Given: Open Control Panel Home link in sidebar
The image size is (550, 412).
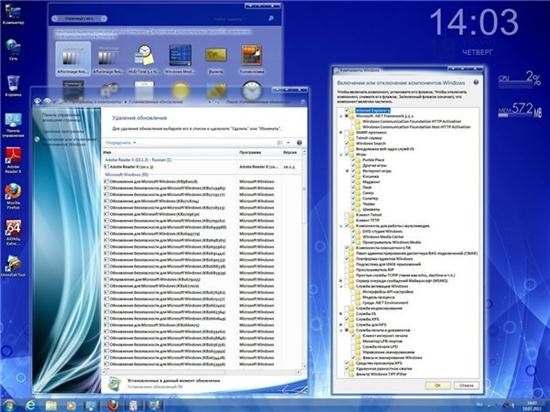Looking at the screenshot, I should [61, 117].
